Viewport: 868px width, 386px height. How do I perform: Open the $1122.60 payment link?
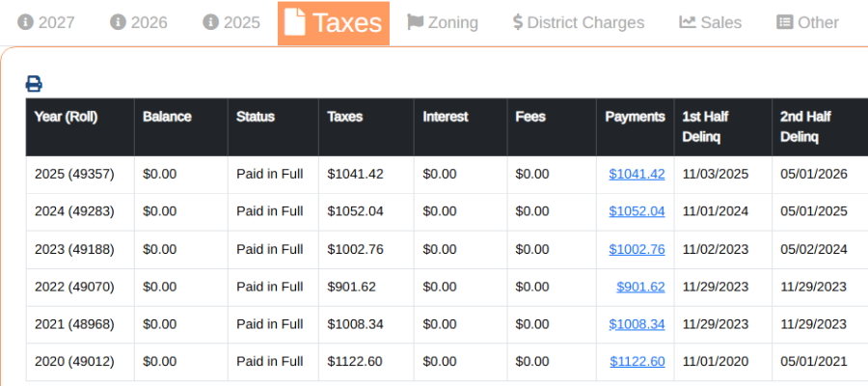[x=637, y=362]
